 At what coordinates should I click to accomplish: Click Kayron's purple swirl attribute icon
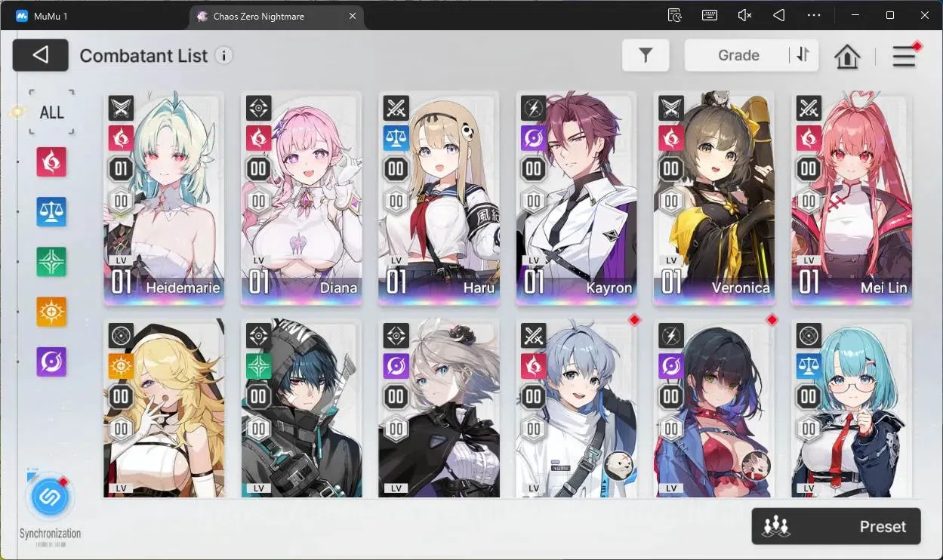pos(534,138)
